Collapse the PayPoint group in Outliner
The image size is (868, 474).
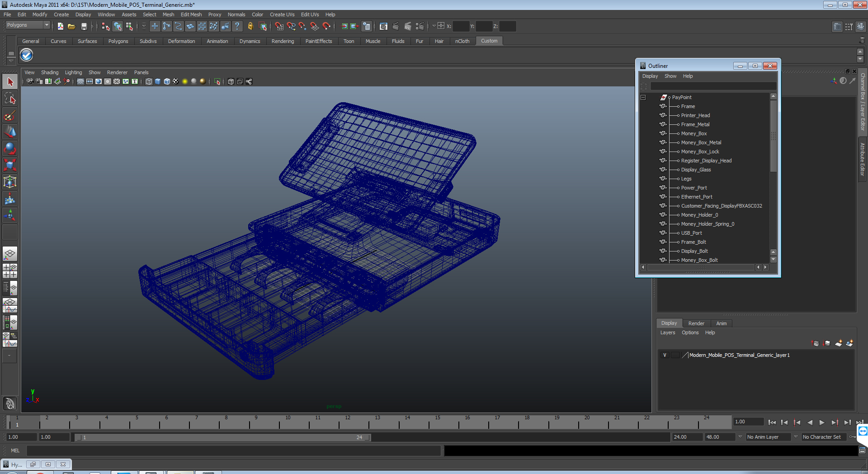(x=643, y=97)
